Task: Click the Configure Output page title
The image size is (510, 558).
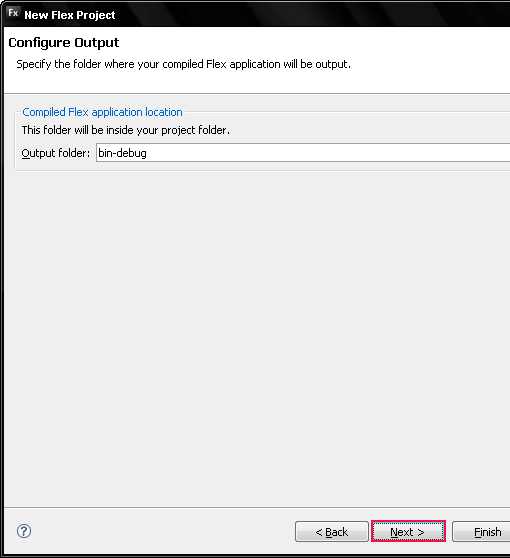Action: point(64,43)
